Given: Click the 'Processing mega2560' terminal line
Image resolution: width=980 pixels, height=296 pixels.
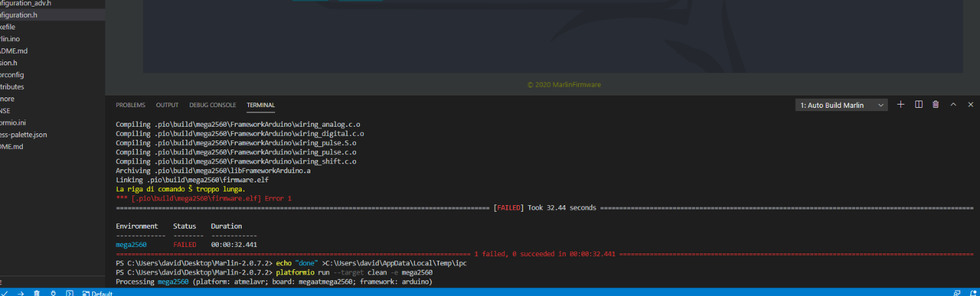Looking at the screenshot, I should click(x=274, y=282).
